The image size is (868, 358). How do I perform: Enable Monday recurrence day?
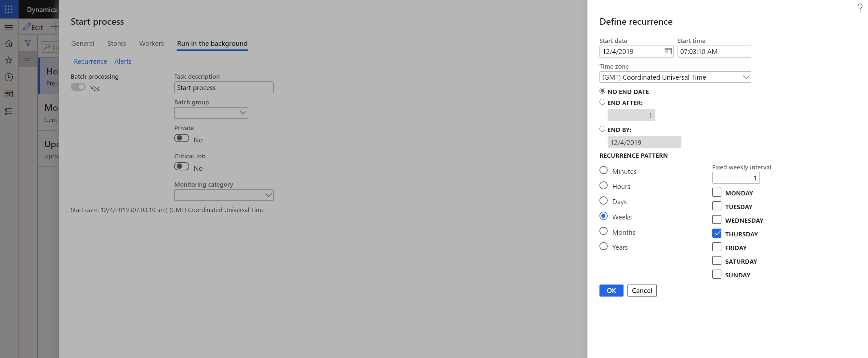(716, 192)
